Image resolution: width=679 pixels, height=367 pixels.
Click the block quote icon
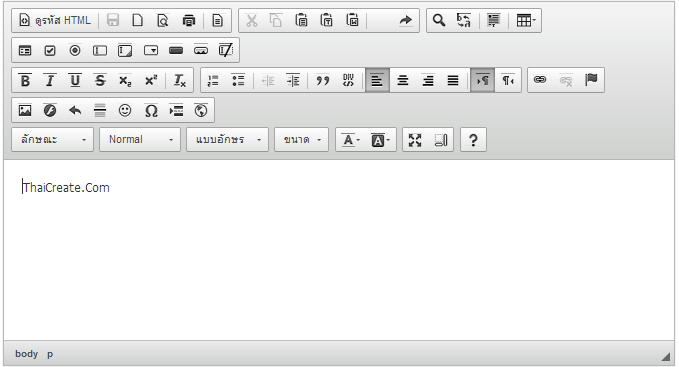point(323,80)
